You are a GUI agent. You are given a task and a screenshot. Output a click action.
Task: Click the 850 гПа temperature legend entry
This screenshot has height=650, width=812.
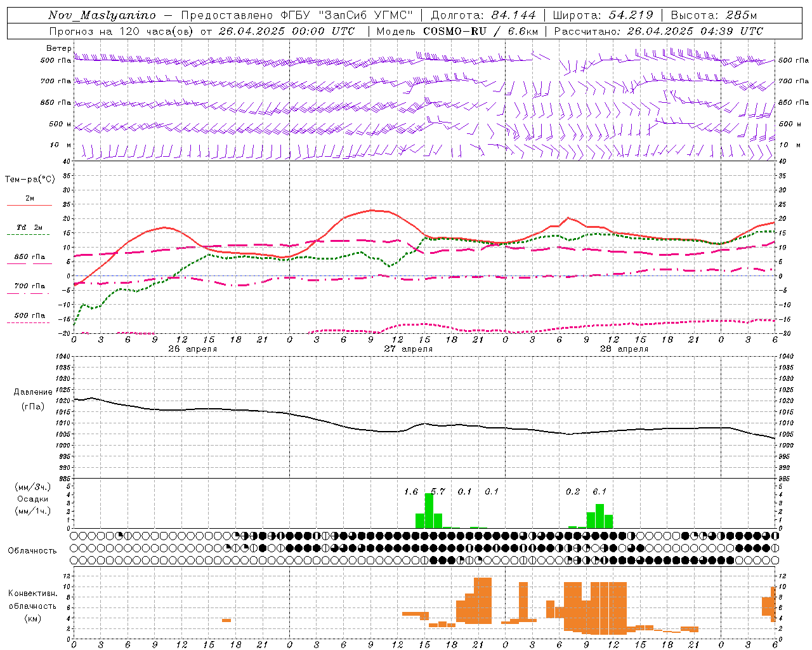point(30,257)
